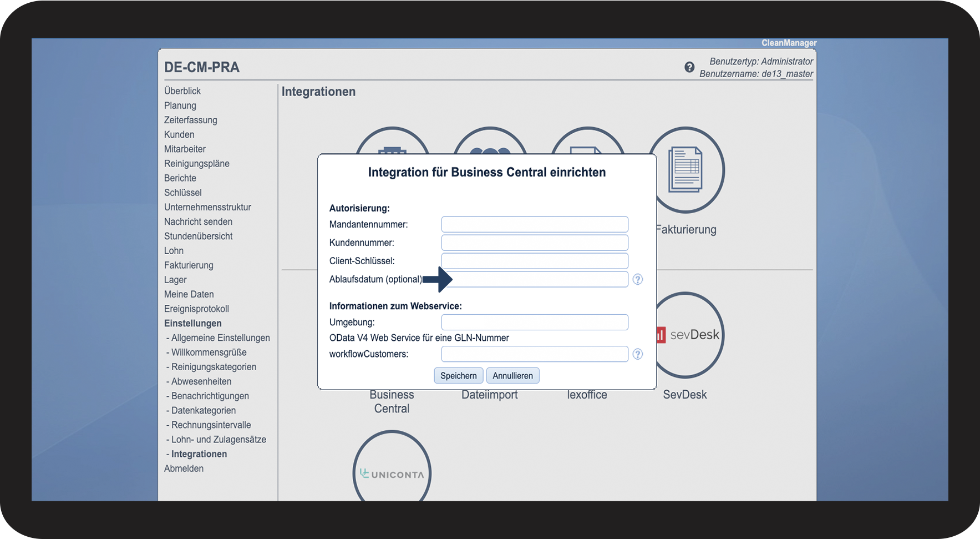The height and width of the screenshot is (539, 980).
Task: Show help for the Ablaufsdatum field
Action: (638, 279)
